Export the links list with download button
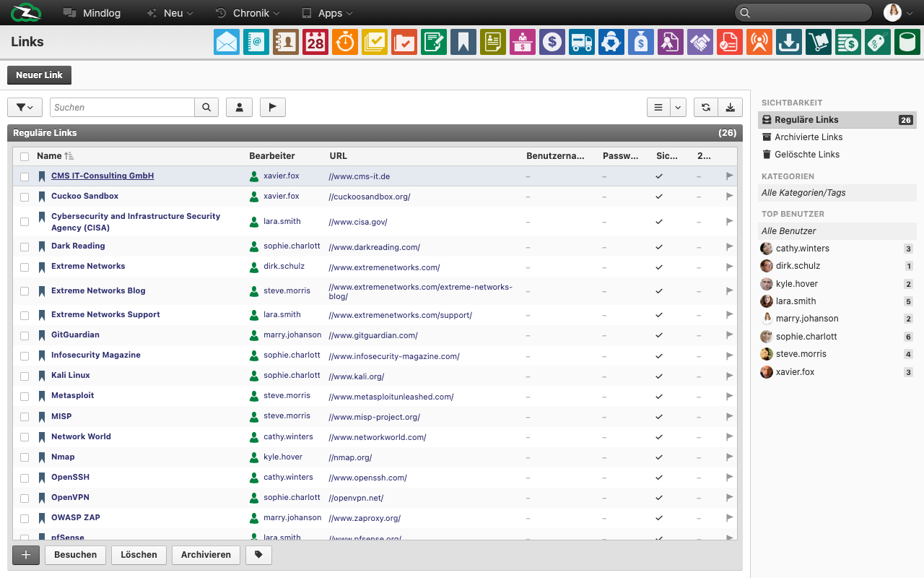This screenshot has width=924, height=578. [731, 107]
